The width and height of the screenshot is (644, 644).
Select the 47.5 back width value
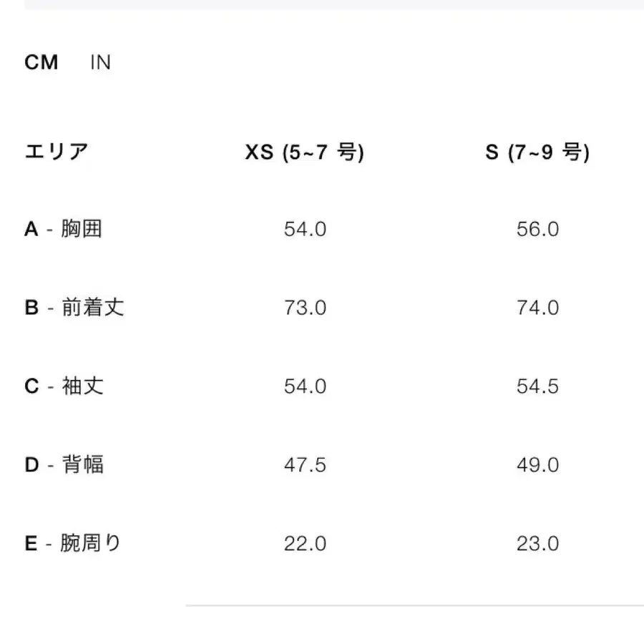[306, 466]
